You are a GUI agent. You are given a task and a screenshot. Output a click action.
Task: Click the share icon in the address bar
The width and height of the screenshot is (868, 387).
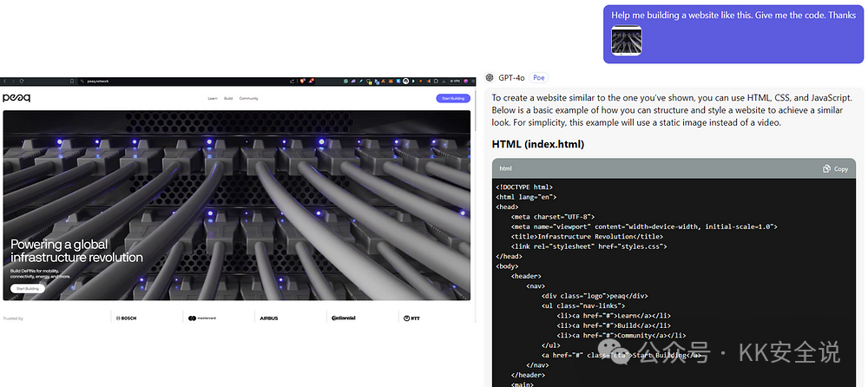(291, 81)
